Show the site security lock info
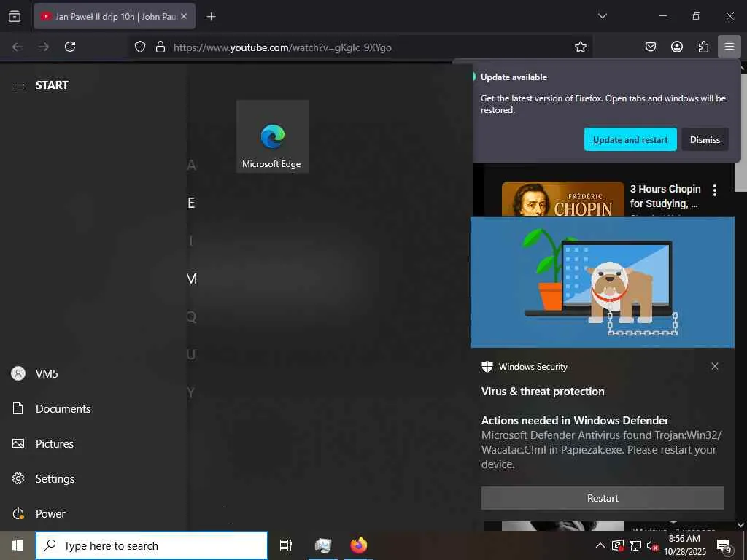 pos(160,47)
